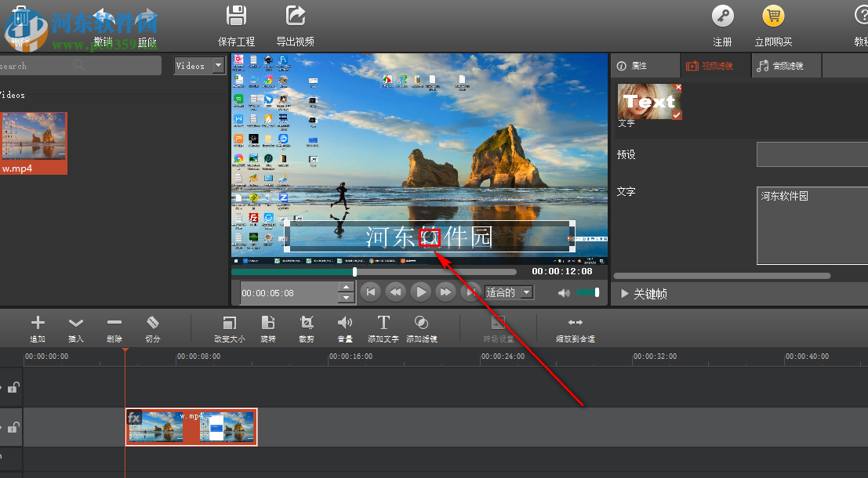Screen dimensions: 868x478
Task: Toggle the lock on the video track
Action: (x=12, y=427)
